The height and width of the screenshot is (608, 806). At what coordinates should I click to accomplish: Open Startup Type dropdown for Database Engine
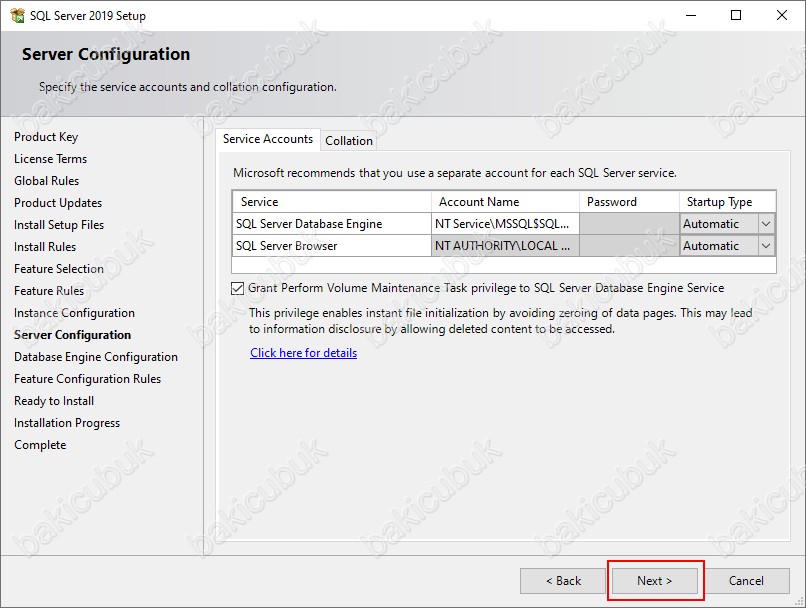[x=766, y=224]
